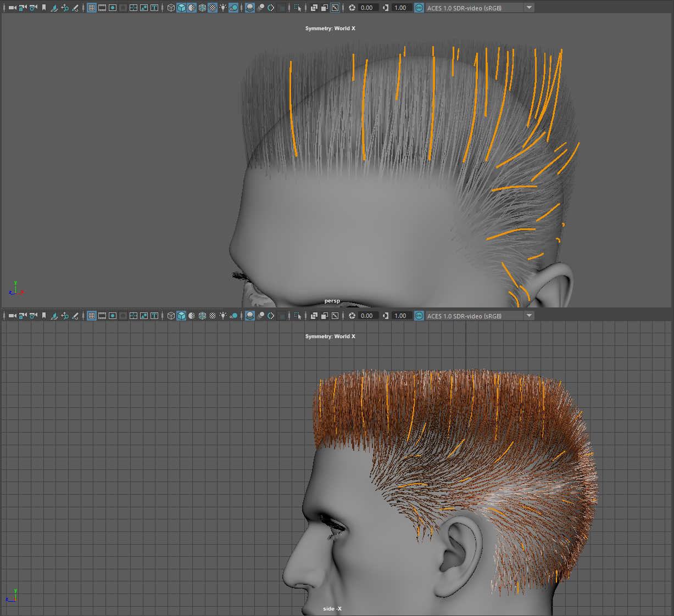674x616 pixels.
Task: Toggle Wireframe on Shaded in persp panel
Action: pyautogui.click(x=202, y=8)
